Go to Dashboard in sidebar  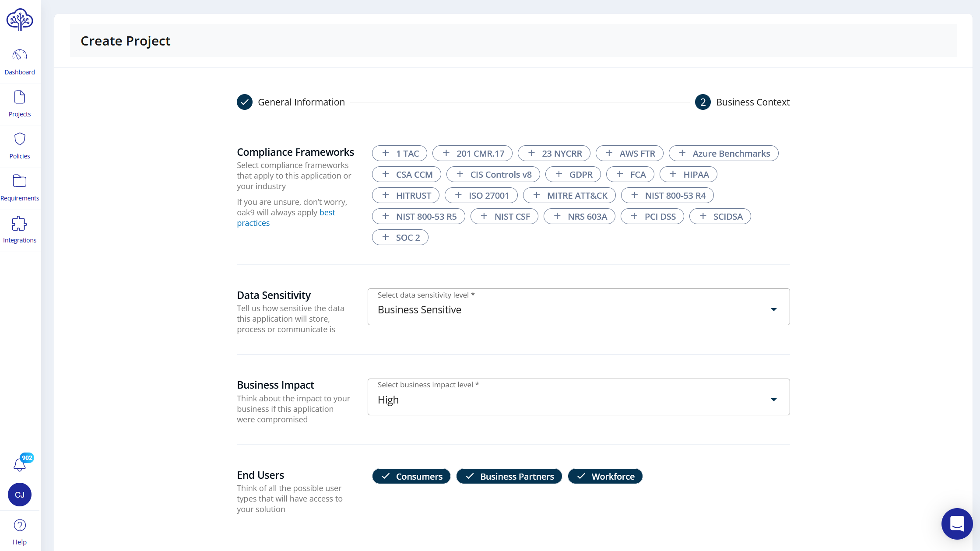click(20, 72)
